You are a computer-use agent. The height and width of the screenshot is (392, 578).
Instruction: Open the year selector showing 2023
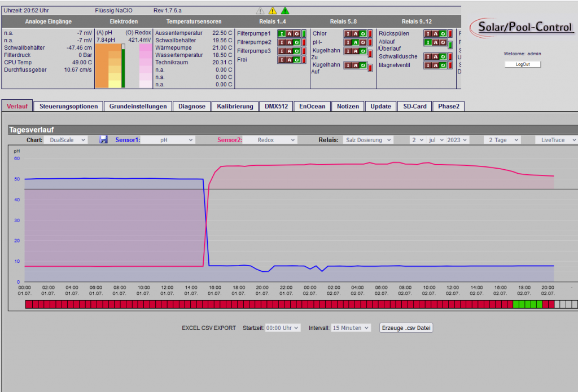(457, 140)
